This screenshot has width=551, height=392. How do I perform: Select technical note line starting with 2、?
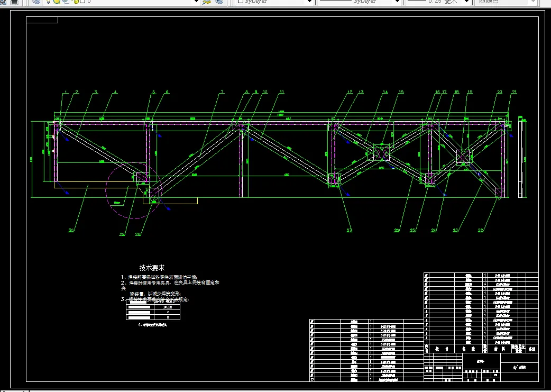pyautogui.click(x=170, y=282)
